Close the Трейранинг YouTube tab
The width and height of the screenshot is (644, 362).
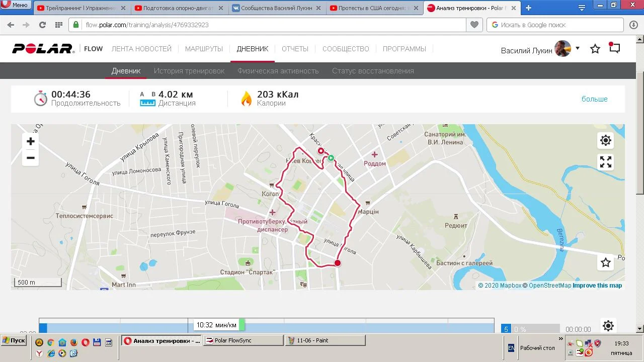pos(123,8)
